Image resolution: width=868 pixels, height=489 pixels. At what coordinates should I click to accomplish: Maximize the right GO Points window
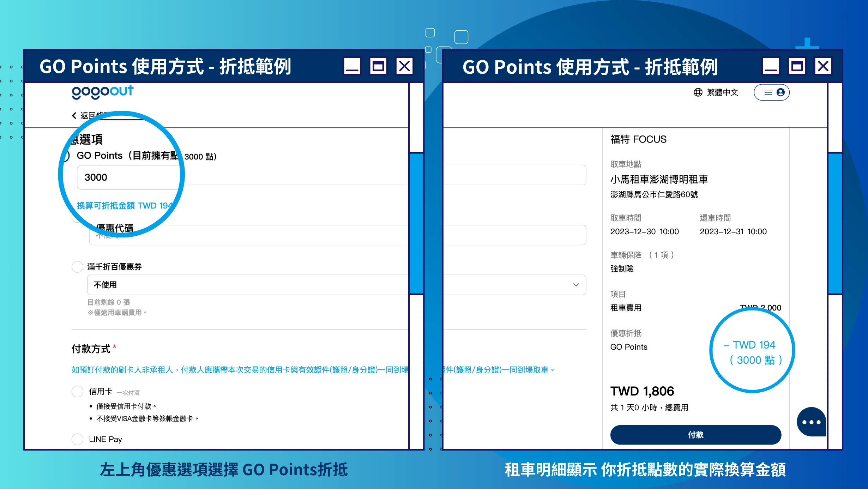click(797, 66)
